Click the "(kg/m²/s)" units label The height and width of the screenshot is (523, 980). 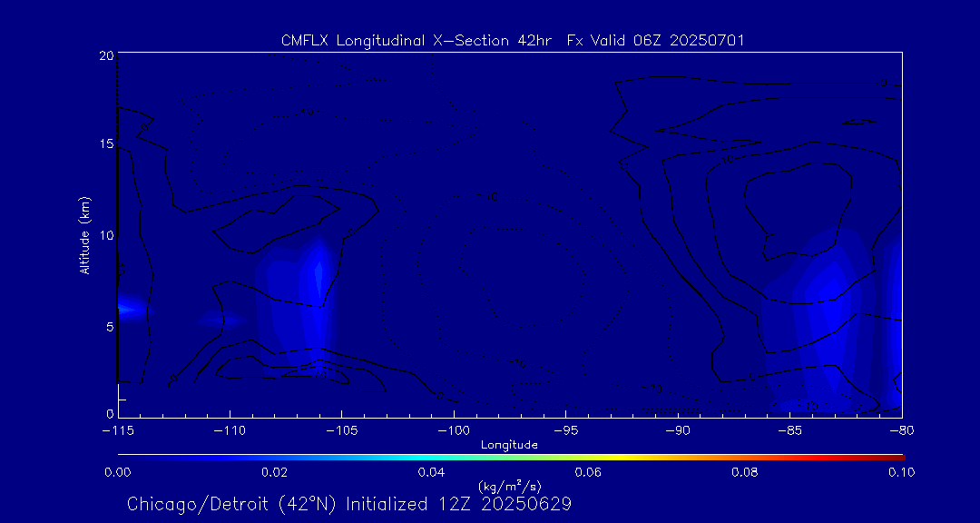point(509,486)
